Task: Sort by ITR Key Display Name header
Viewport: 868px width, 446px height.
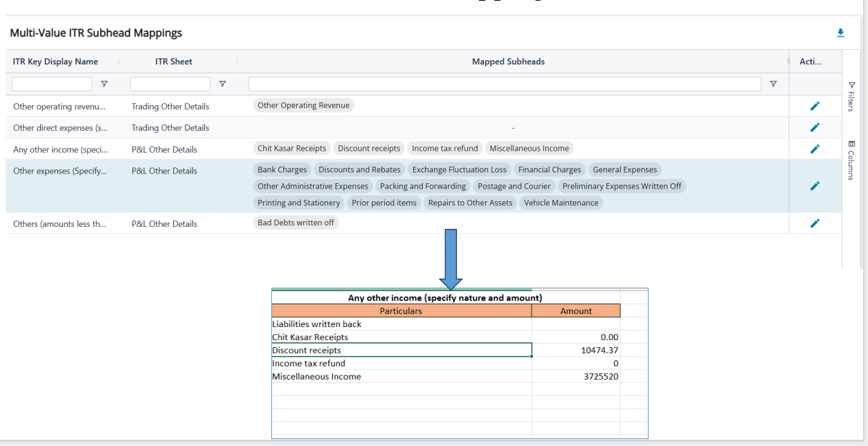Action: pyautogui.click(x=55, y=62)
